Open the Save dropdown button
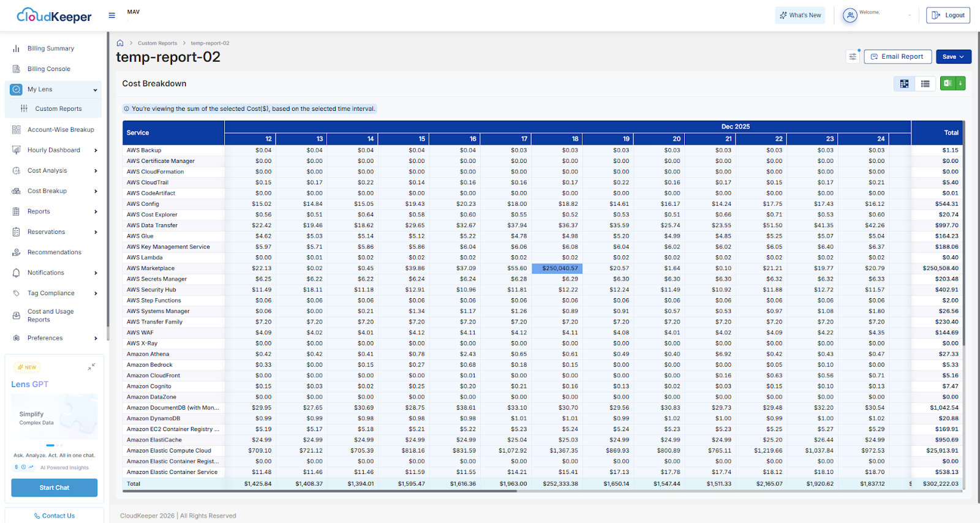Viewport: 980px width, 523px height. [x=953, y=57]
